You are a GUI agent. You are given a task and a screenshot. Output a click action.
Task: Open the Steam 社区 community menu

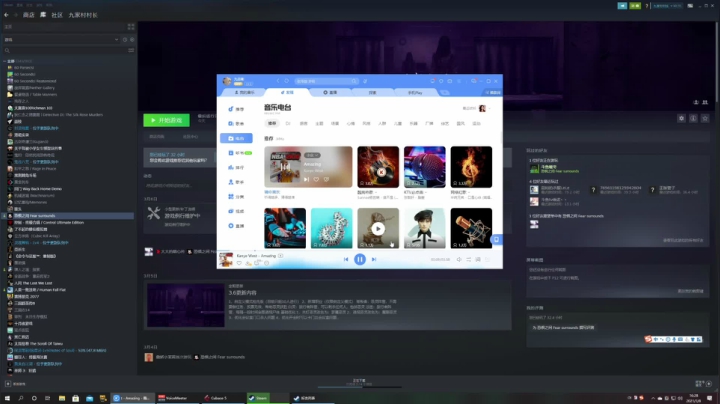pyautogui.click(x=57, y=15)
